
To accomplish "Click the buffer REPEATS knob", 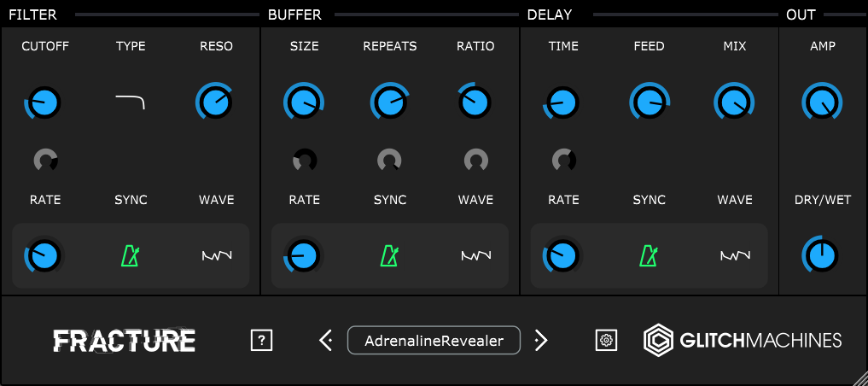I will [390, 102].
